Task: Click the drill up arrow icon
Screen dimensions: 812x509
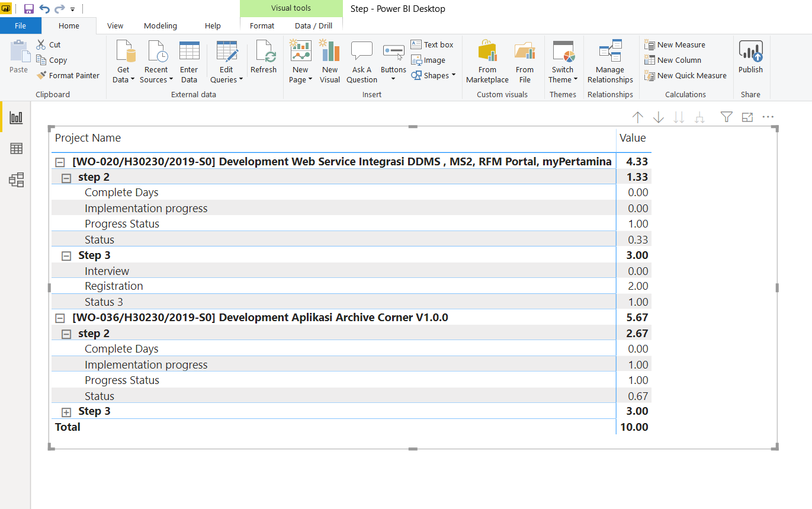Action: [637, 117]
